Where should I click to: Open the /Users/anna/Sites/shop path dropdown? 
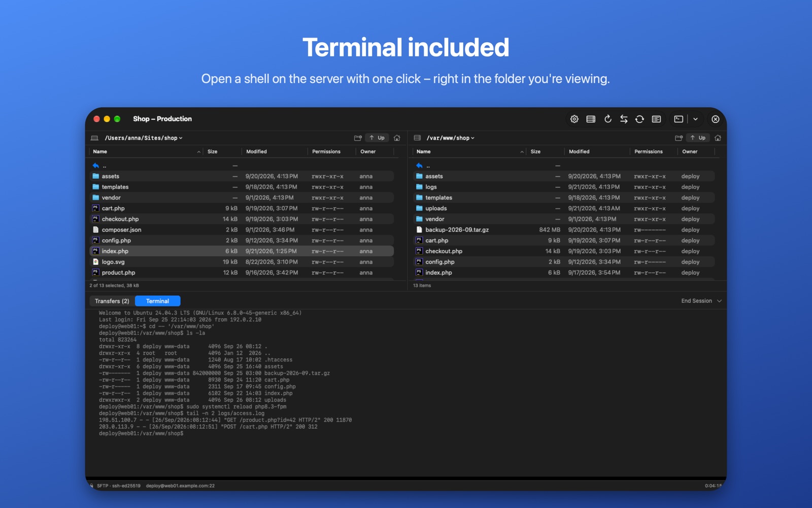click(x=144, y=138)
